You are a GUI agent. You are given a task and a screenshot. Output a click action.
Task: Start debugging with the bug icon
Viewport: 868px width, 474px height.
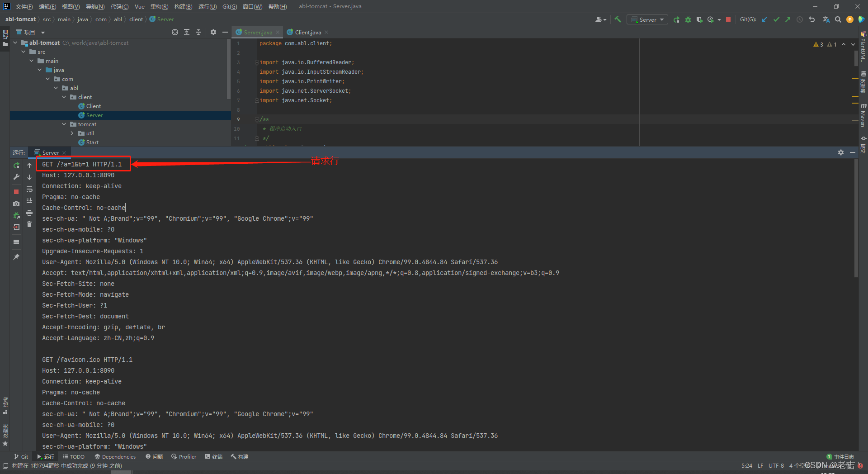pos(688,19)
